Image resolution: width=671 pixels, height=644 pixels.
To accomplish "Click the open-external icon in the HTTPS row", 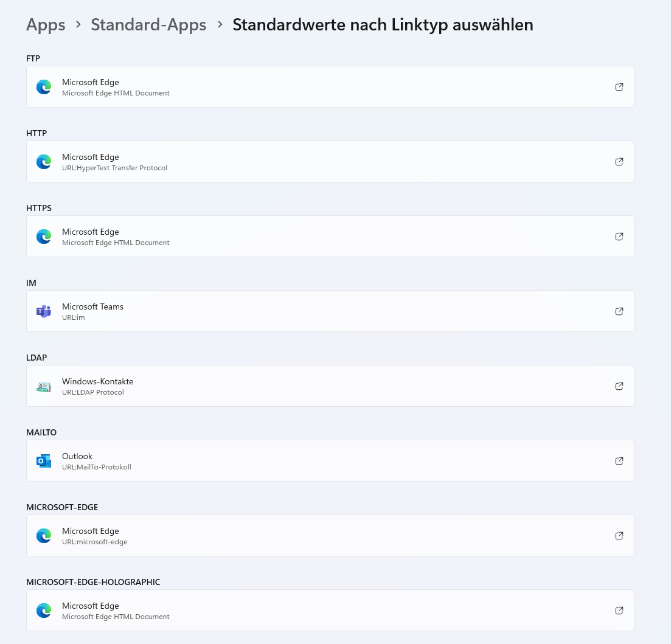I will click(x=619, y=237).
